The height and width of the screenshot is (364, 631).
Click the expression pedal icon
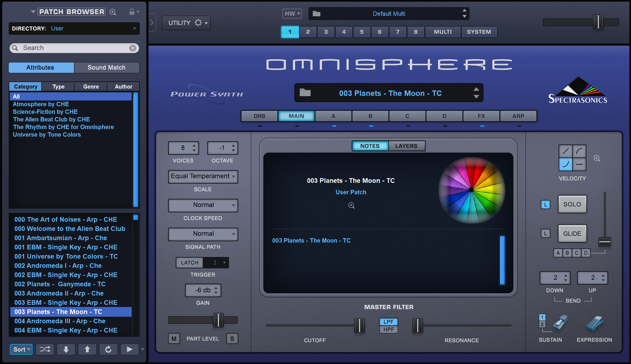(x=595, y=323)
